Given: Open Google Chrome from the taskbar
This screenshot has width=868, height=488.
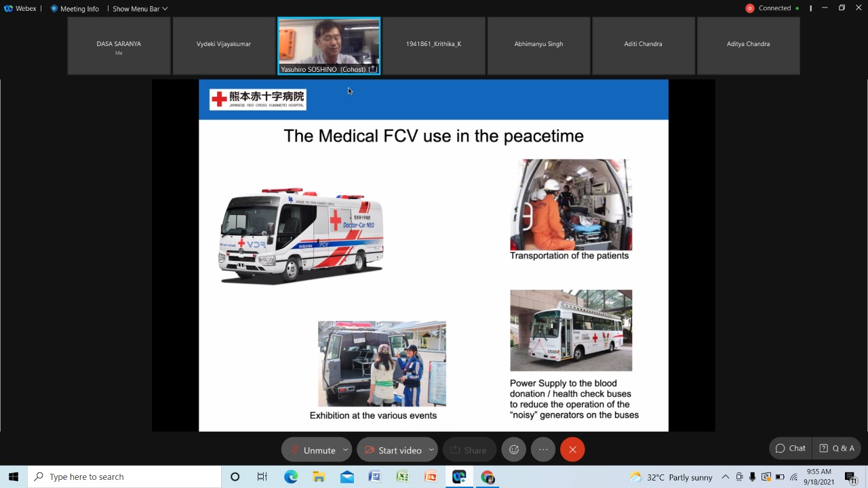Looking at the screenshot, I should tap(488, 477).
